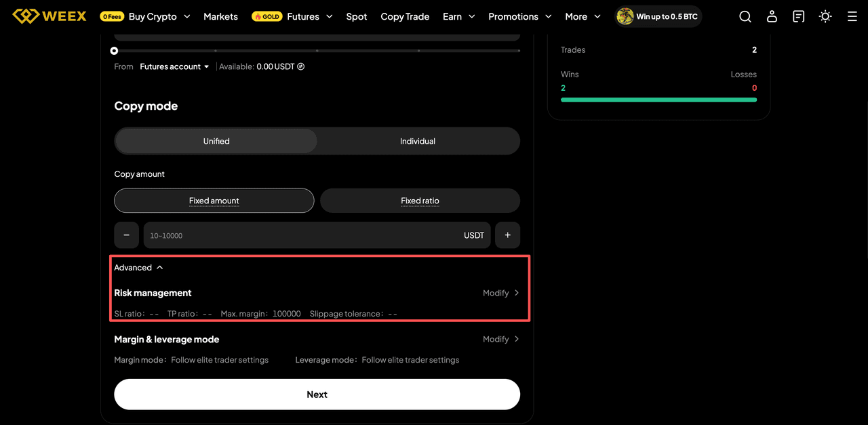The image size is (868, 425).
Task: Click the Next button
Action: 317,394
